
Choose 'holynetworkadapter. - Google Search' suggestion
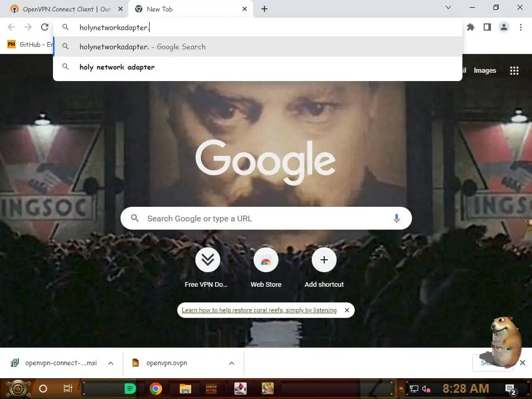point(258,47)
